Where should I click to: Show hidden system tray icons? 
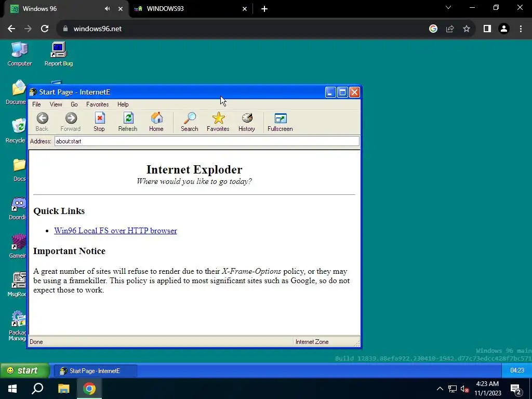440,389
